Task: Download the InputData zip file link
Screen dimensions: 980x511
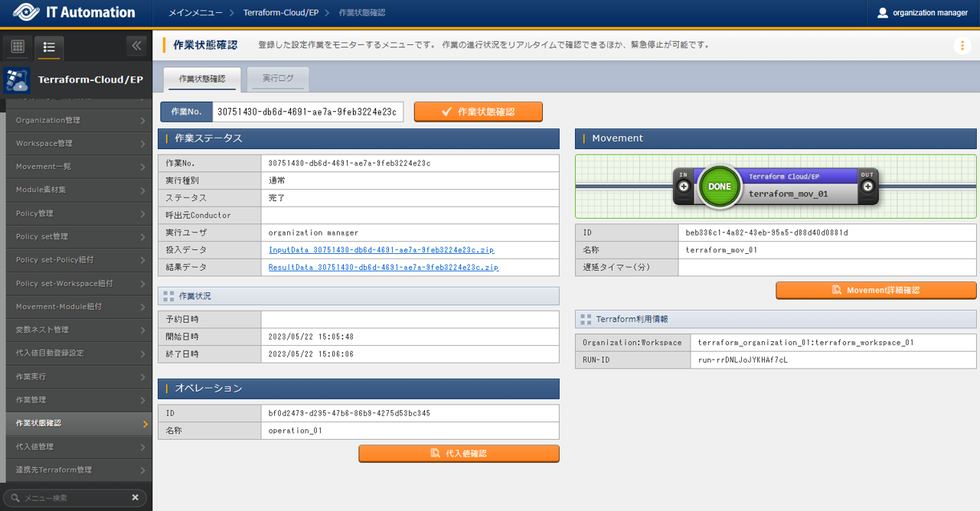Action: pyautogui.click(x=383, y=250)
